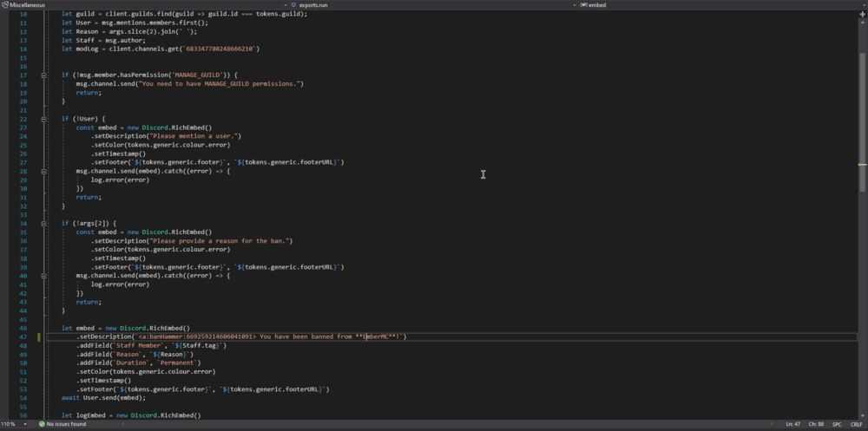Click the SPC indentation indicator
Image resolution: width=868 pixels, height=431 pixels.
(x=837, y=424)
